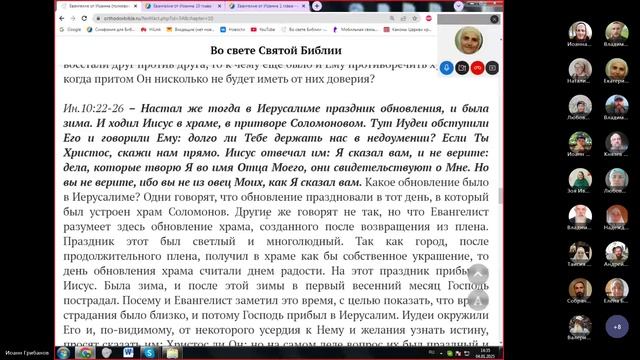Click the Ин.10:22-26 verse reference

tap(93, 108)
